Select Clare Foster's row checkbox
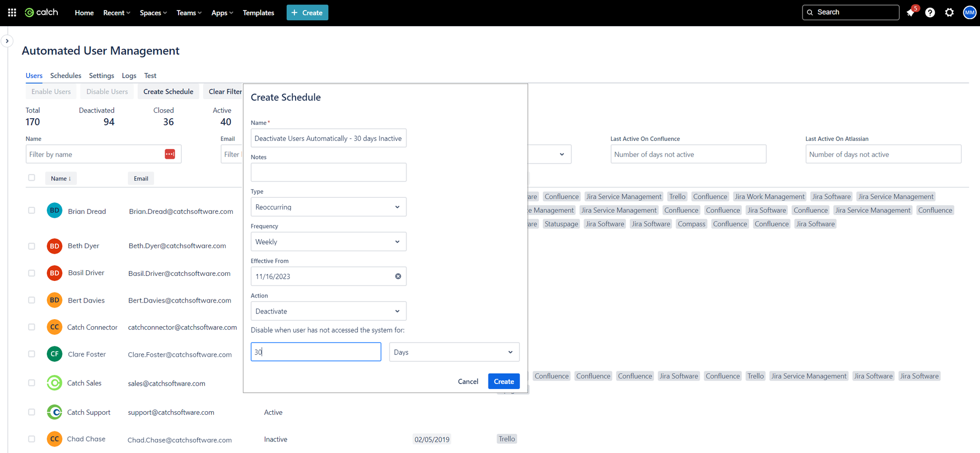 tap(32, 354)
